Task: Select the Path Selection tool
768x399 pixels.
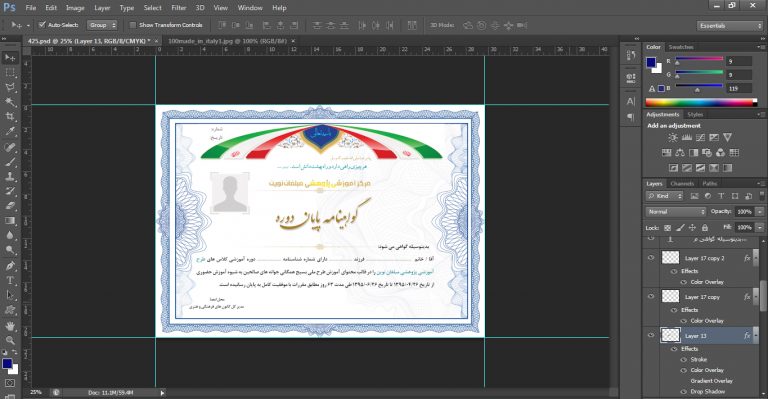Action: [10, 295]
